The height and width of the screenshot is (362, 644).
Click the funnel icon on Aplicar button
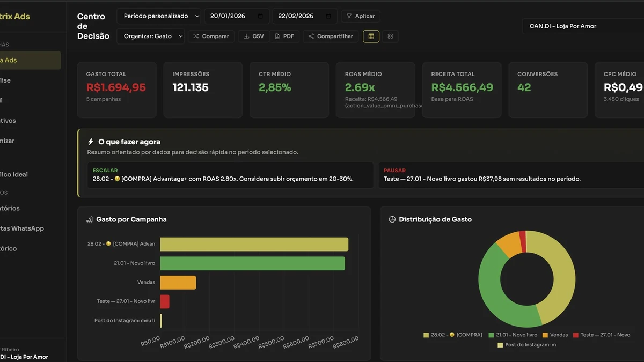tap(349, 16)
